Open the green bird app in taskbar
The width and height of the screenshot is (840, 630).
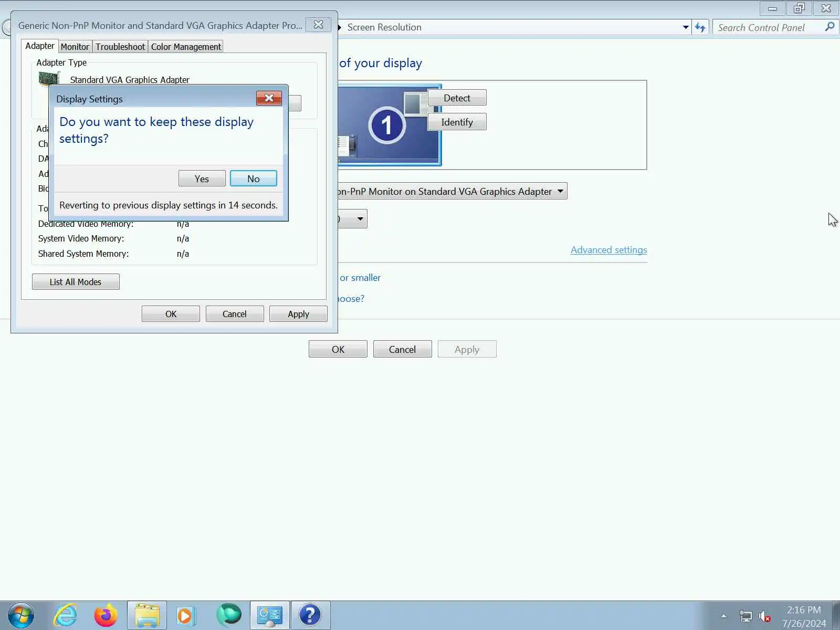pos(229,615)
